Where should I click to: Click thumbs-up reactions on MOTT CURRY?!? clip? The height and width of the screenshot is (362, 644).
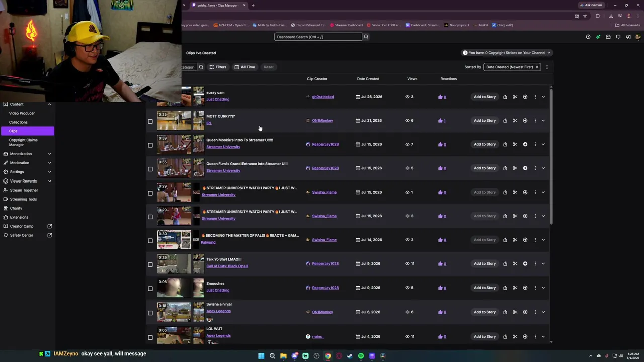pos(442,121)
